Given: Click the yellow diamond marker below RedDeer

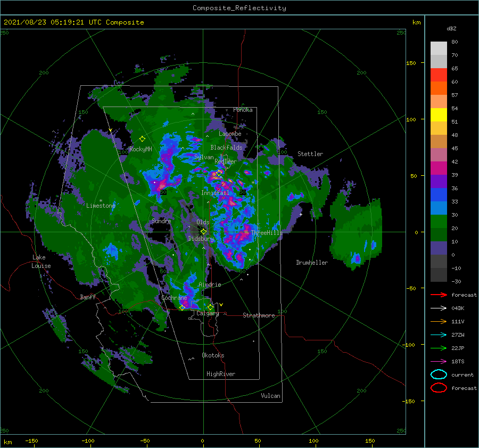Looking at the screenshot, I should click(x=219, y=173).
